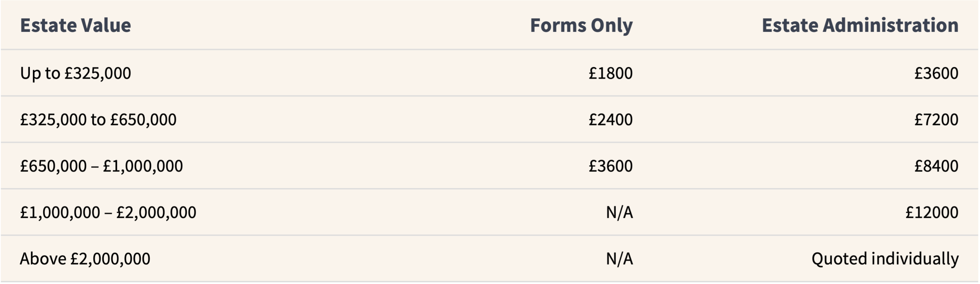Click £3600 in the Forms Only column

tap(611, 166)
